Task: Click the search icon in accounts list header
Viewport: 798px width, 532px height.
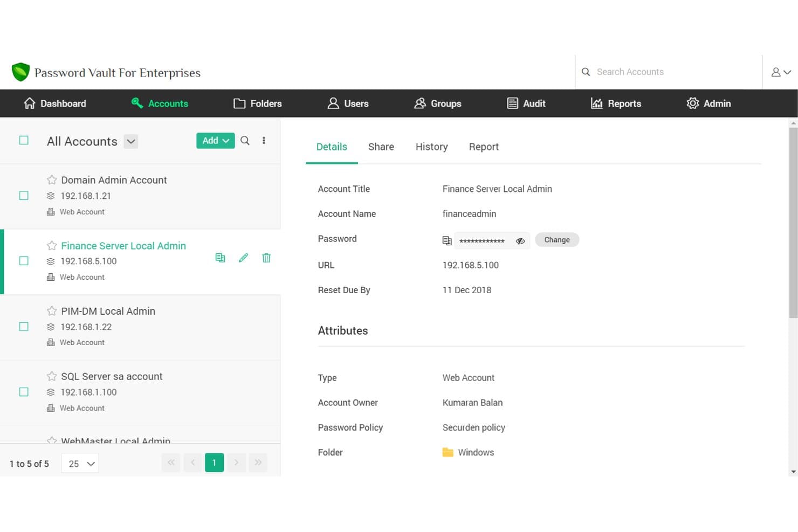Action: tap(245, 141)
